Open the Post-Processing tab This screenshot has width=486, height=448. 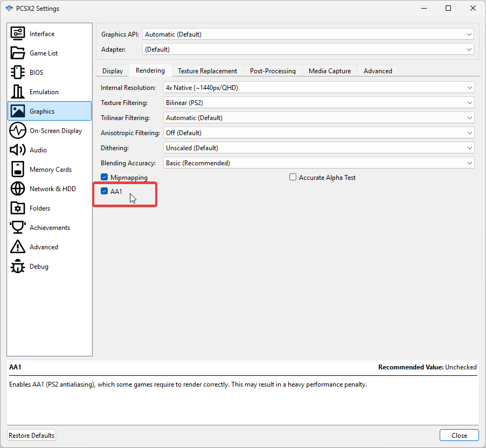[273, 71]
